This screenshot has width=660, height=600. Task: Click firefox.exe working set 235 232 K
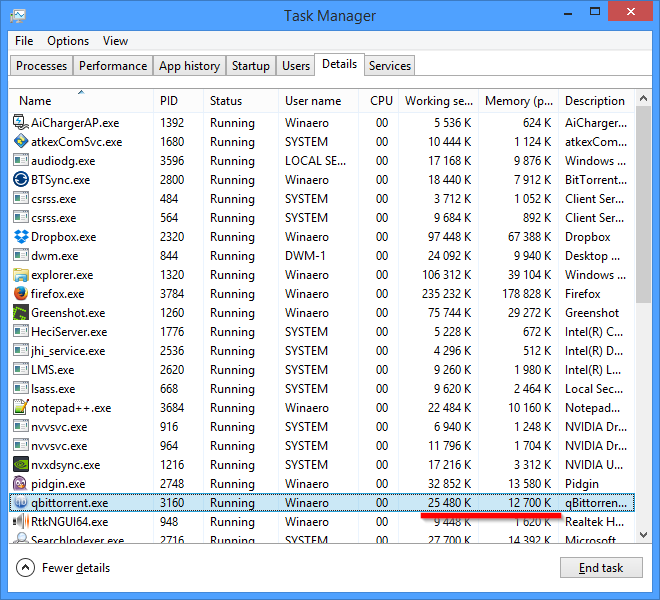point(447,293)
